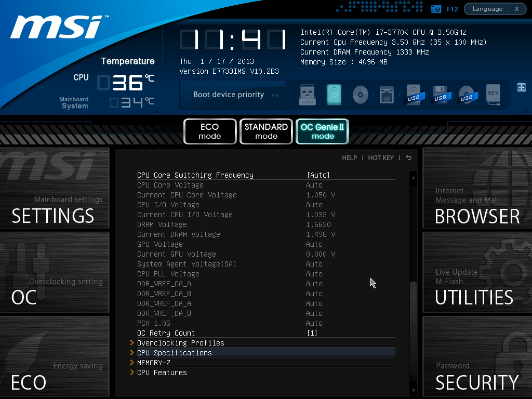Click the 1.050 V core voltage value
The image size is (532, 399).
click(321, 195)
